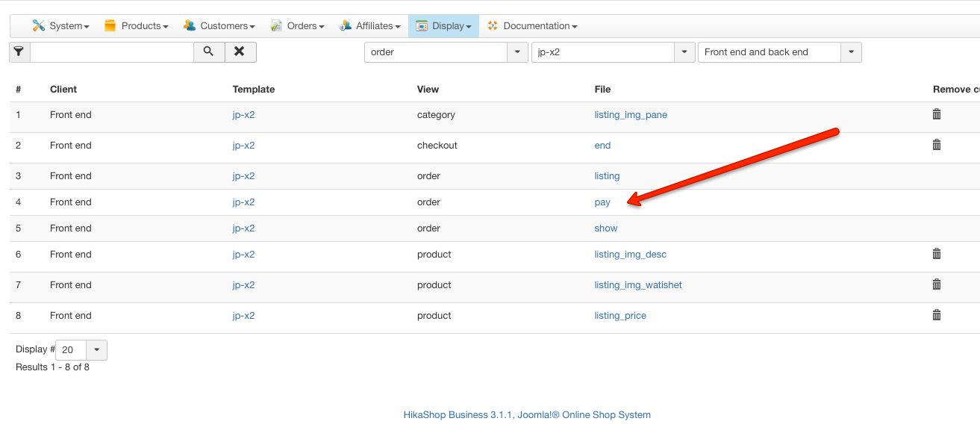Click trash icon for checkout end row
Screen dimensions: 980x436
(937, 145)
